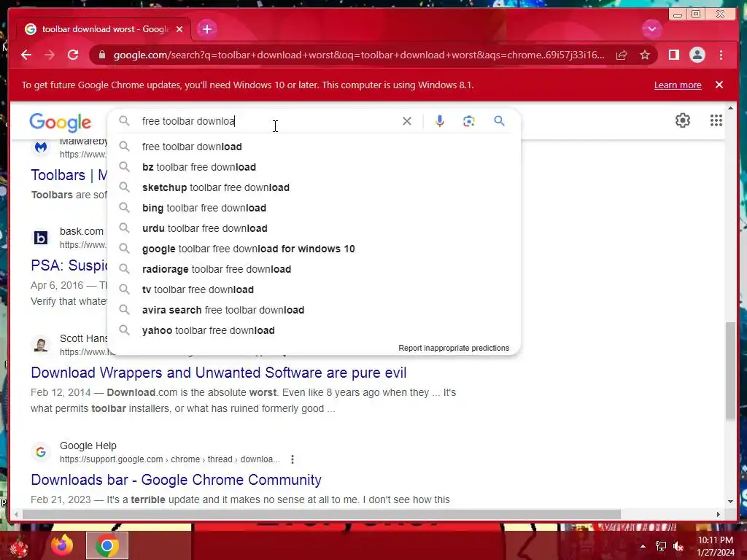Click the Malwarebytes favicon

41,147
